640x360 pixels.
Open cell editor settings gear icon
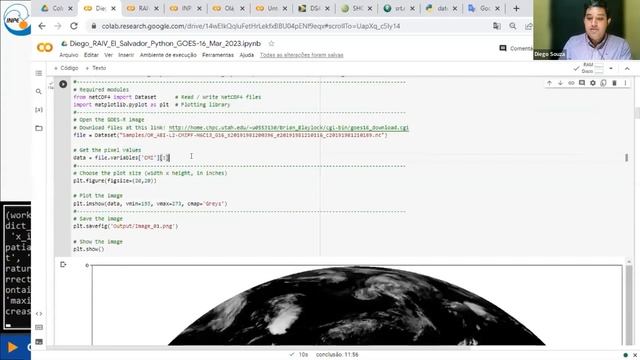[593, 83]
